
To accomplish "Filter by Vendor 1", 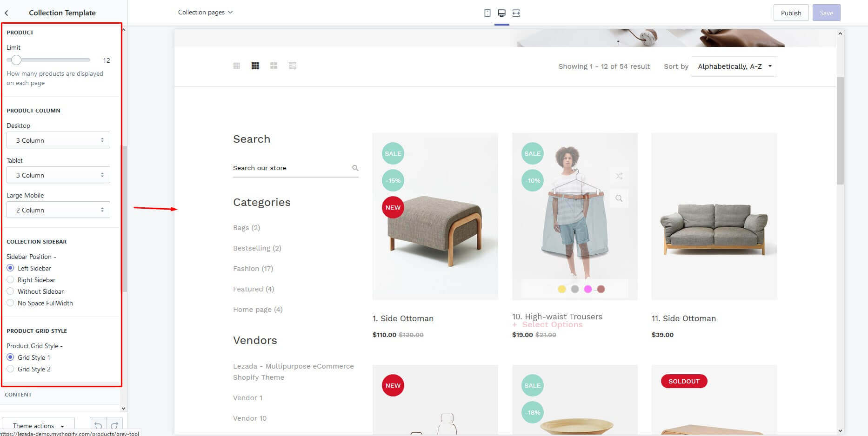I will click(x=248, y=398).
